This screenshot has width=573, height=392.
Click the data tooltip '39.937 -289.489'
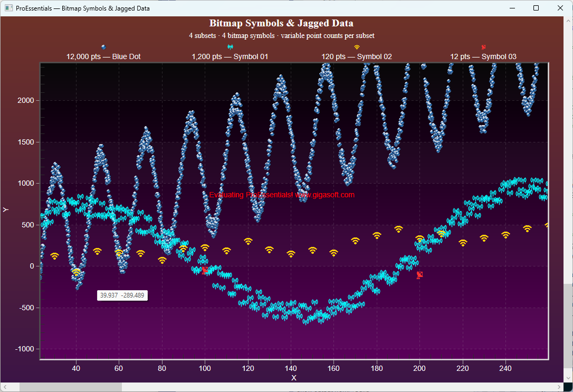click(x=122, y=295)
